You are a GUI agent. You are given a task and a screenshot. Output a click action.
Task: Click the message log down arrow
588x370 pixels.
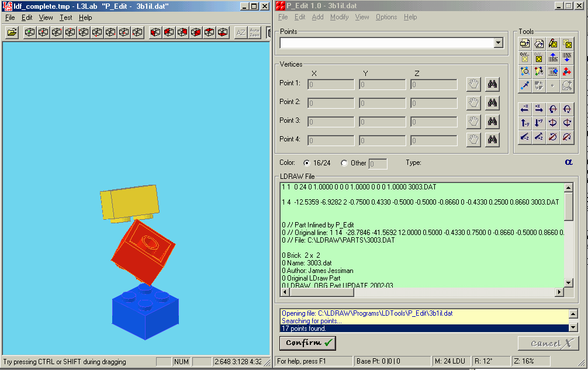point(573,327)
